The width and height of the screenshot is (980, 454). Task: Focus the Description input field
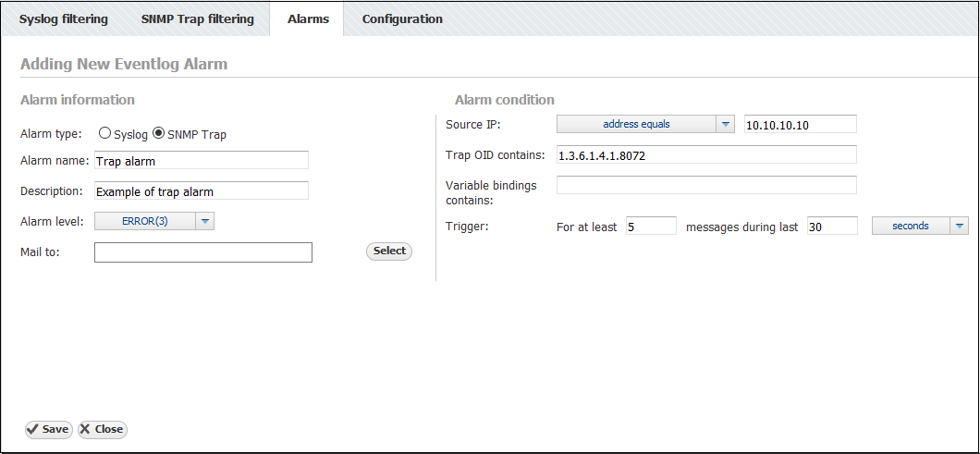201,190
